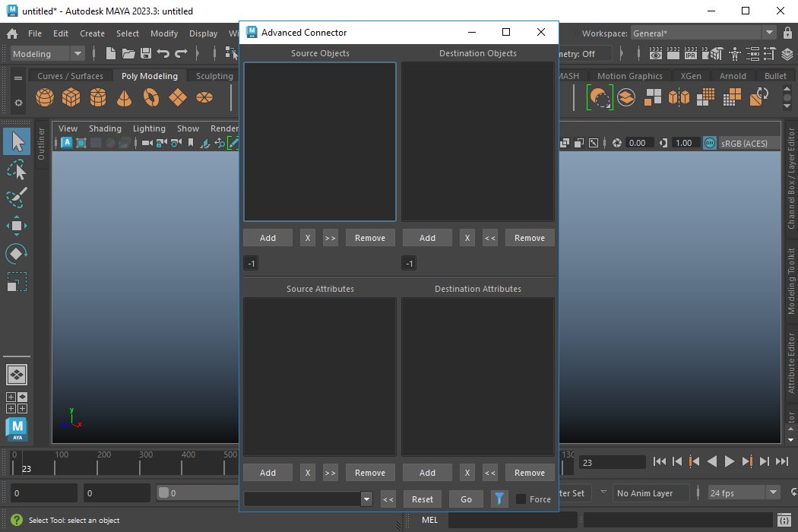Click the Go button

pyautogui.click(x=466, y=499)
